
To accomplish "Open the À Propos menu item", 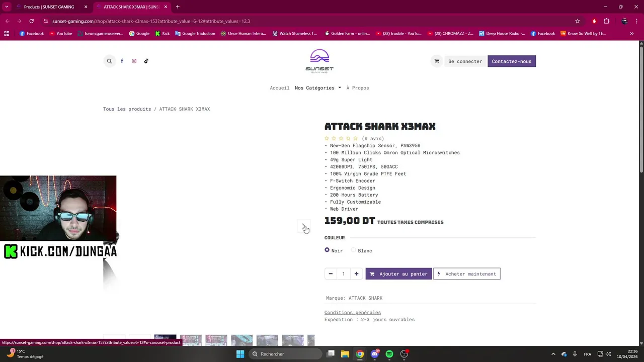I will [358, 88].
